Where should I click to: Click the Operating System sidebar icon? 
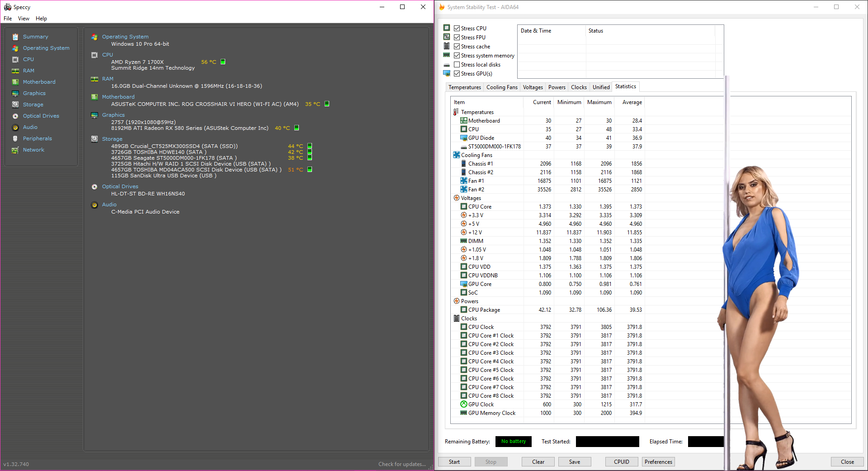point(15,48)
